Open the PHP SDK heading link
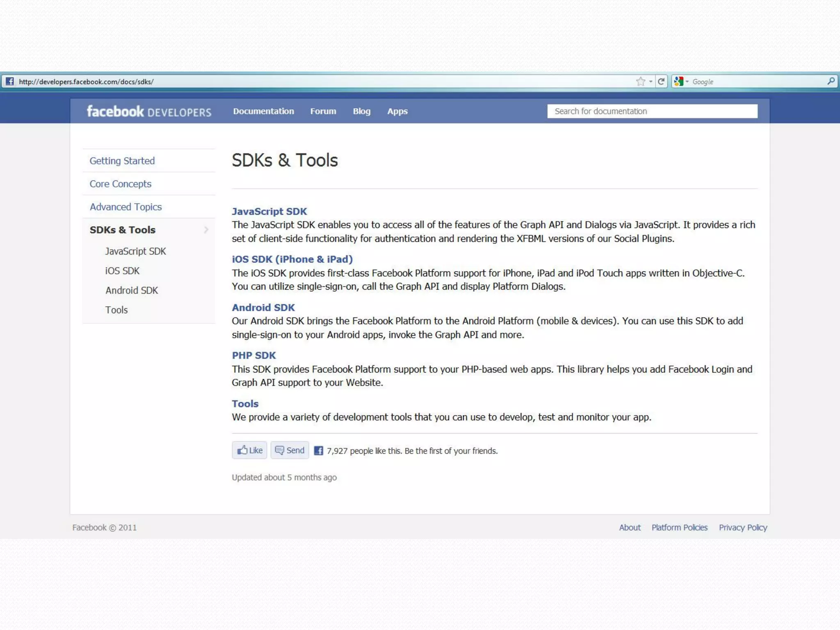This screenshot has height=630, width=840. pos(253,355)
